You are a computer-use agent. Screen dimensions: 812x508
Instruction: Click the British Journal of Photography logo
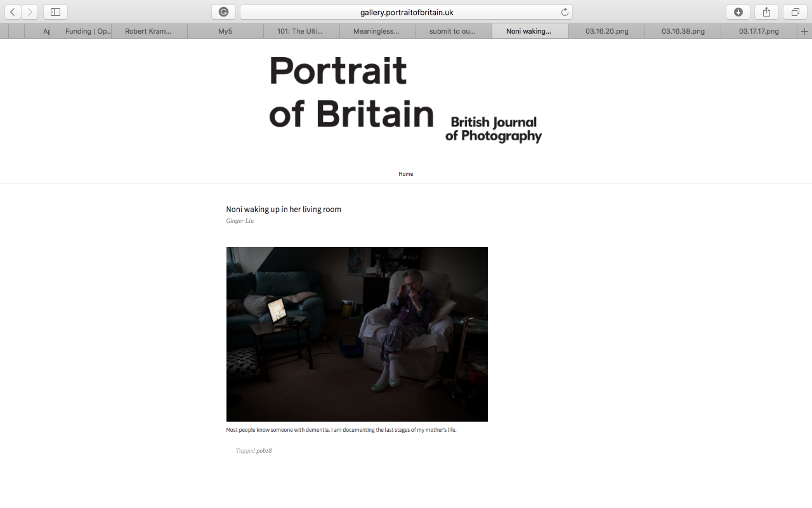(x=494, y=130)
